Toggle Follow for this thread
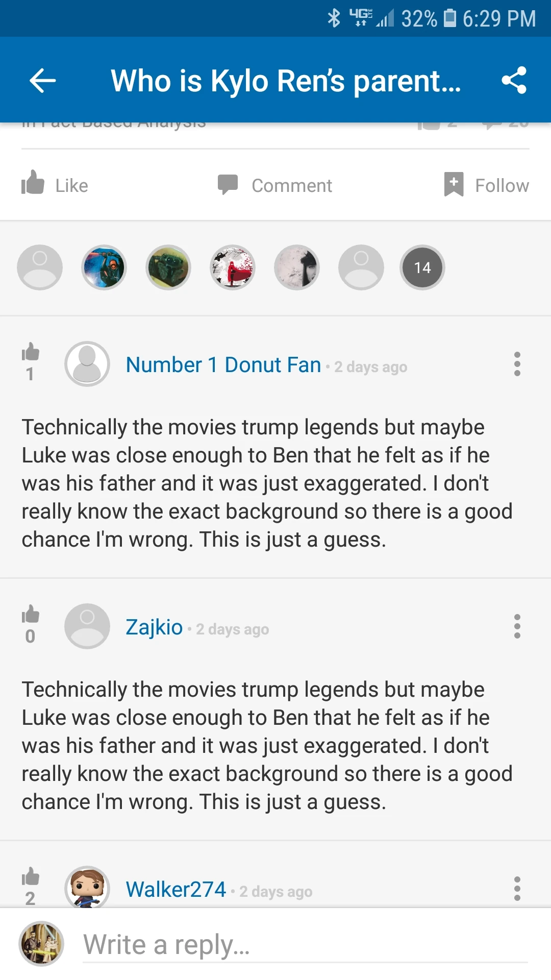551x980 pixels. click(485, 185)
